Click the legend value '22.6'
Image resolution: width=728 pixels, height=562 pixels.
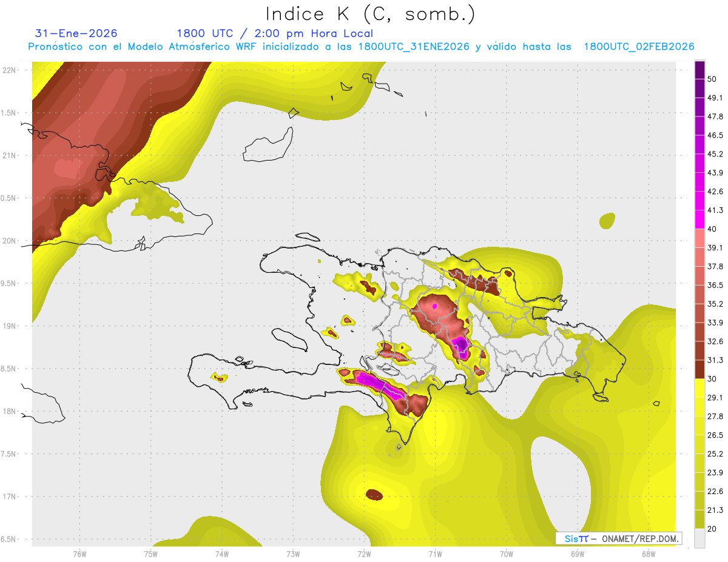[x=715, y=491]
